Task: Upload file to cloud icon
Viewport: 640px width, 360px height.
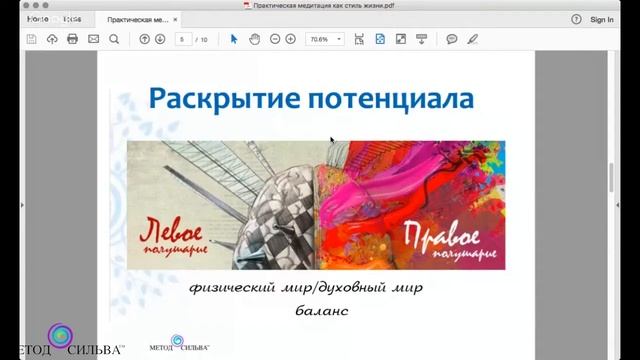Action: [52, 39]
